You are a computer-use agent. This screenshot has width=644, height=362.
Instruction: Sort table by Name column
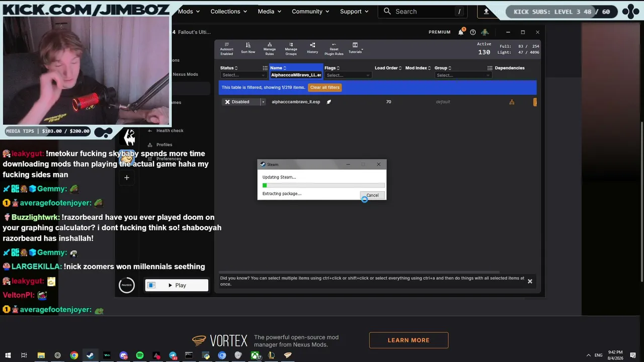[278, 68]
